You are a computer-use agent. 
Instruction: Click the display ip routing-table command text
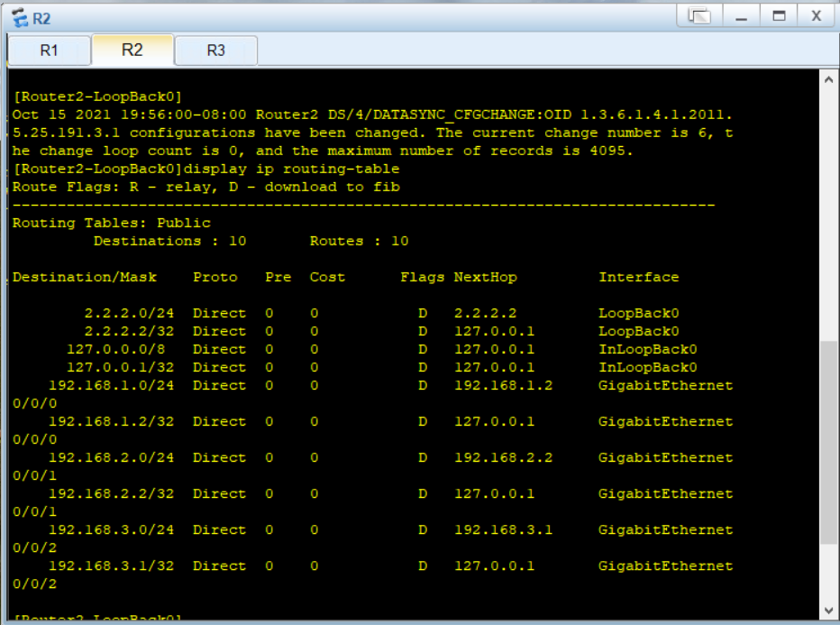[x=291, y=169]
